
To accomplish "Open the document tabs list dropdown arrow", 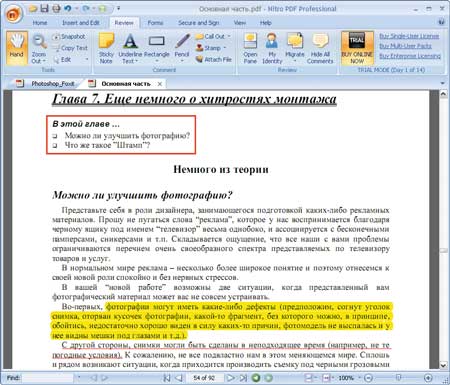I will pyautogui.click(x=443, y=83).
